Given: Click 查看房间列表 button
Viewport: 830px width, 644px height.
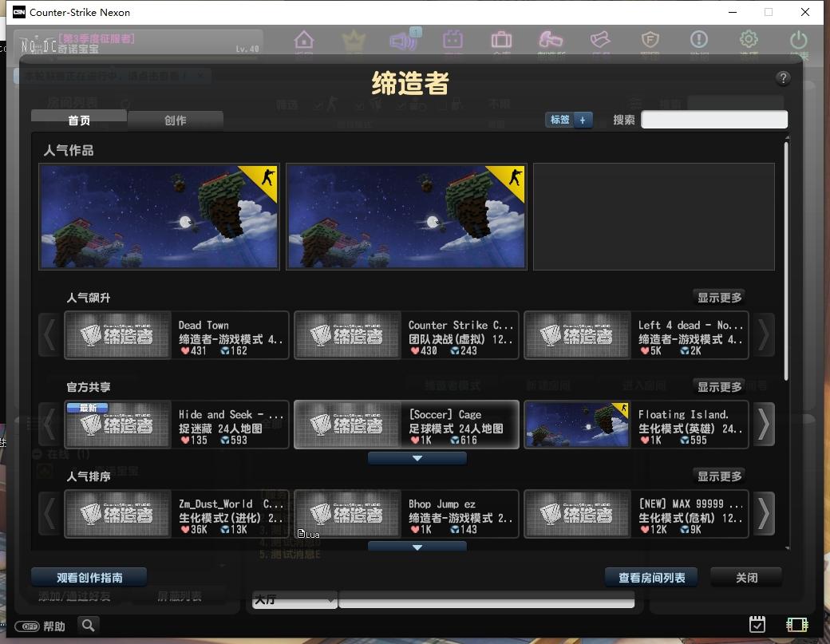Looking at the screenshot, I should (x=651, y=577).
